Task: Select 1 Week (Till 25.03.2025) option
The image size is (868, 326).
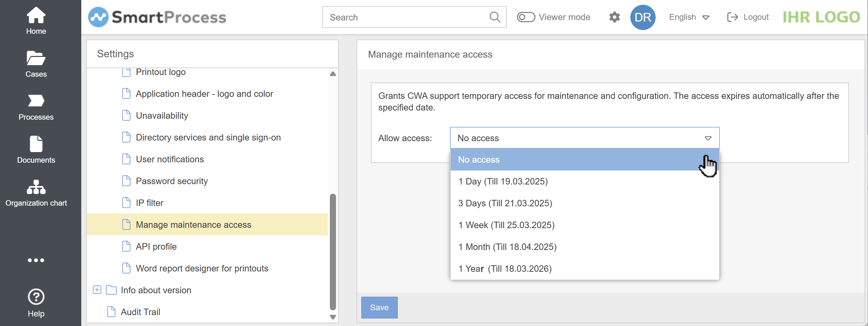Action: pyautogui.click(x=506, y=225)
